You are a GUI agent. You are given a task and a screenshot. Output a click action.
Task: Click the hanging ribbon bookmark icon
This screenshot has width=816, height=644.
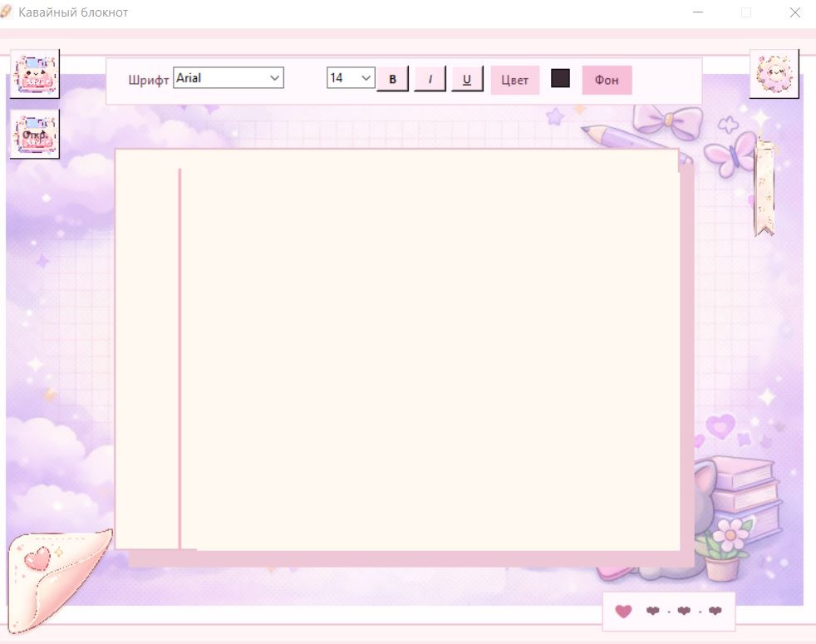point(764,188)
